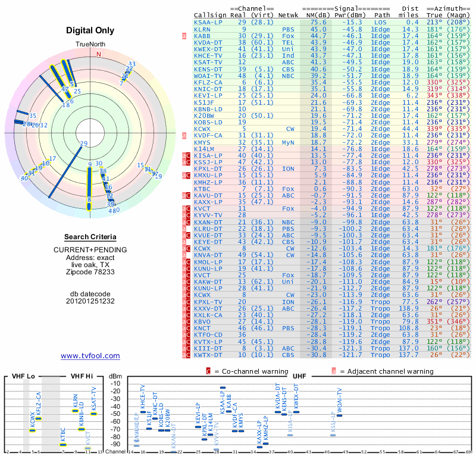Select the KSAA-LP callsign in the table

click(208, 23)
